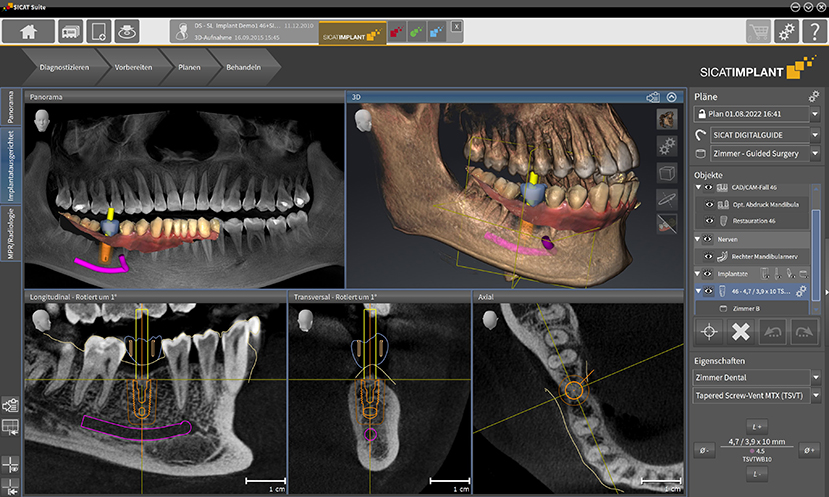
Task: Toggle visibility of Rechter Mandibularnerv
Action: click(x=709, y=256)
